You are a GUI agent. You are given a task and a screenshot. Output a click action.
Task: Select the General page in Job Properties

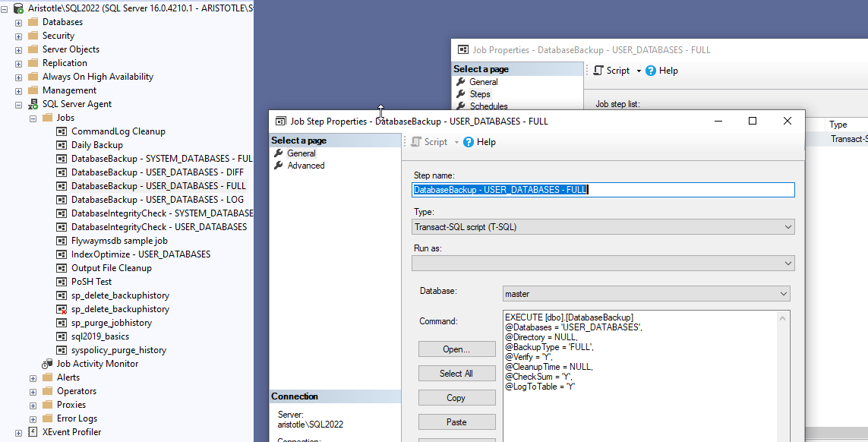coord(484,82)
